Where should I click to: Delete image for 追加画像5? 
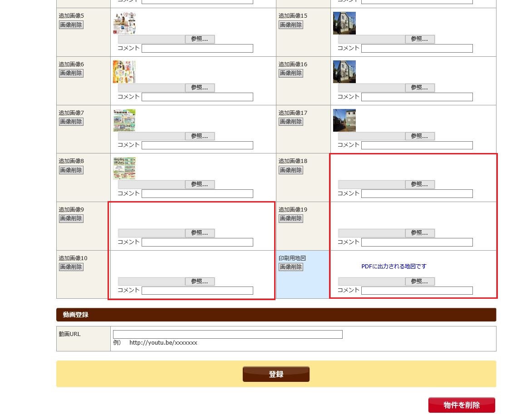click(x=71, y=25)
